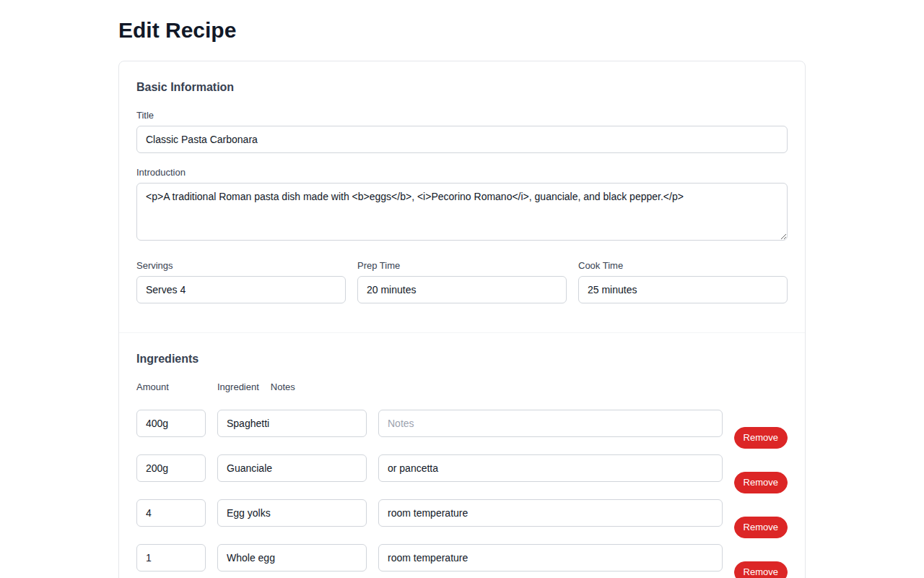Viewport: 924px width, 578px height.
Task: Remove the Spaghetti ingredient row
Action: (760, 437)
